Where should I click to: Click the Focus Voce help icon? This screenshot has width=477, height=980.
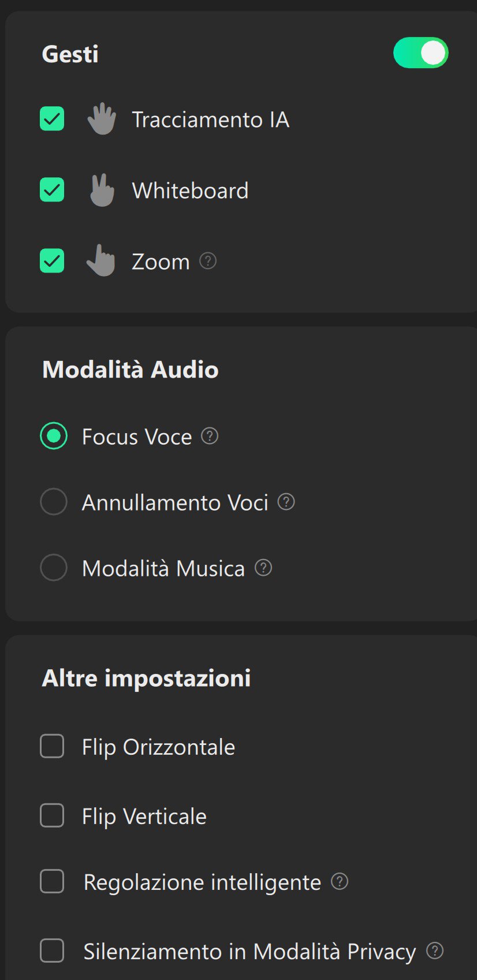pyautogui.click(x=210, y=436)
